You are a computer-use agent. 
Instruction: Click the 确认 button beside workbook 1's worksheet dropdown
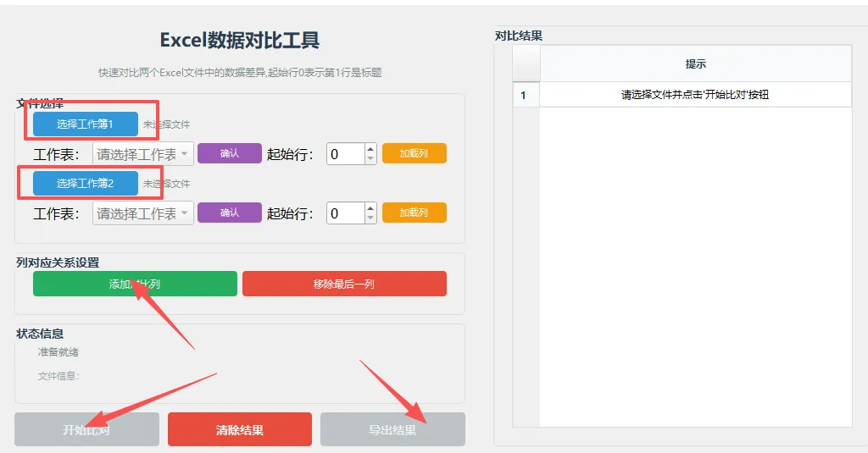coord(229,153)
